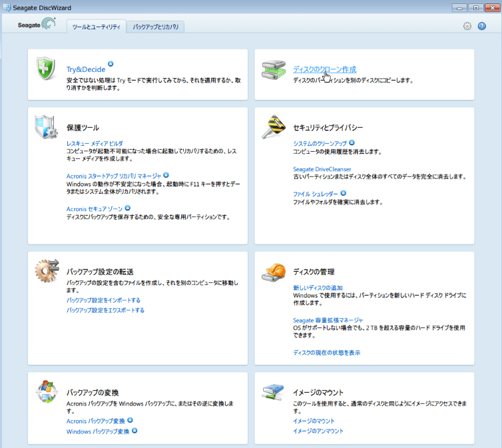
Task: Click the ディスクの管理 hard hat drive icon
Action: tap(274, 273)
